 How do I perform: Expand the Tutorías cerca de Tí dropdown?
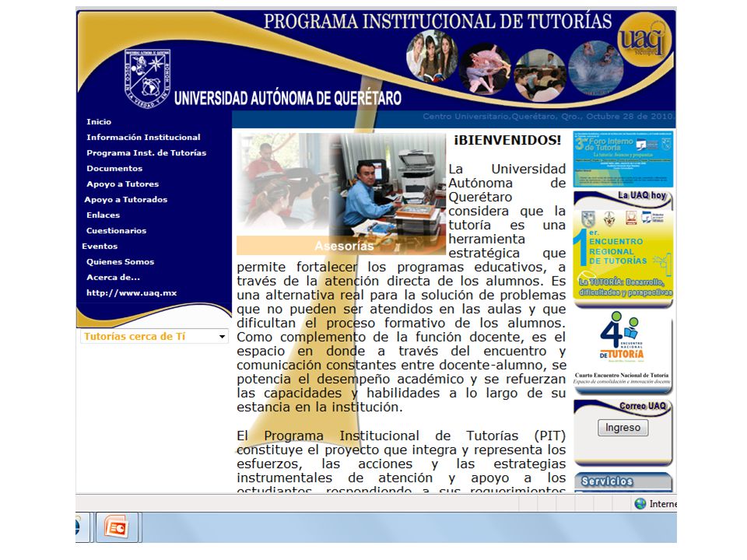154,337
